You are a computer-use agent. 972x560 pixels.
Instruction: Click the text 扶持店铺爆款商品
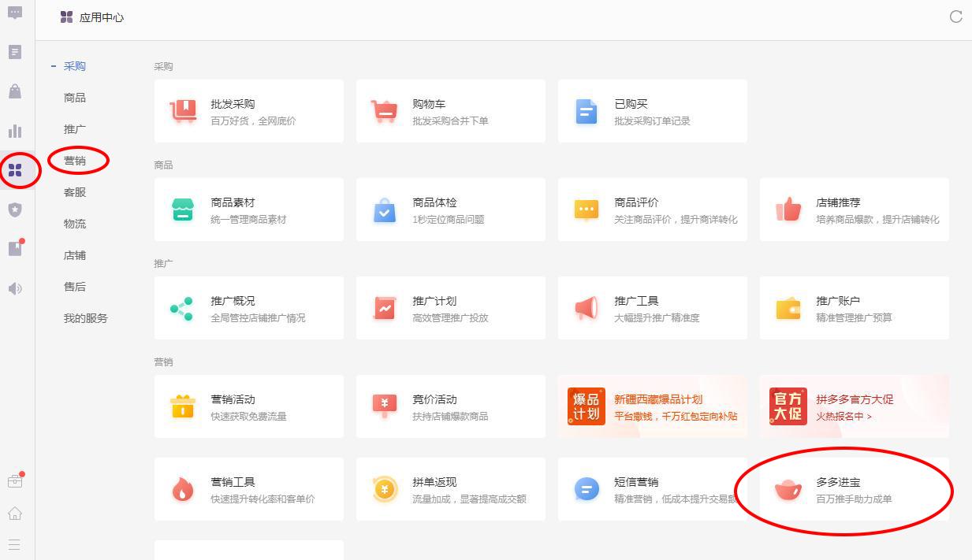click(450, 416)
